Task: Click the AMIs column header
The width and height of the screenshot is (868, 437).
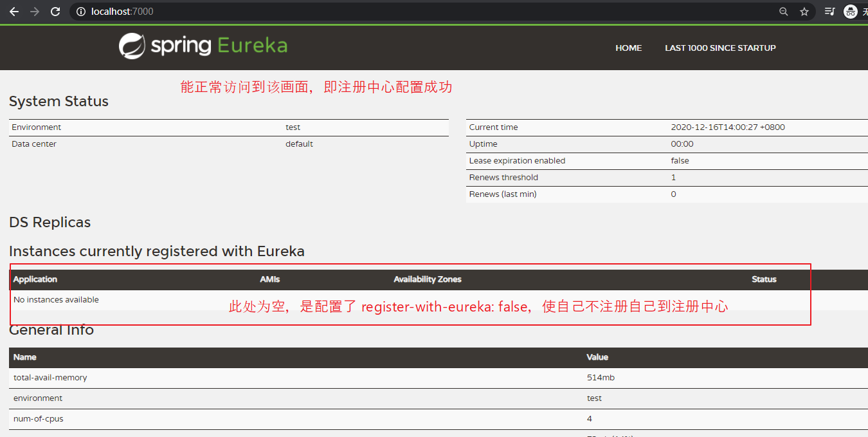Action: tap(270, 279)
